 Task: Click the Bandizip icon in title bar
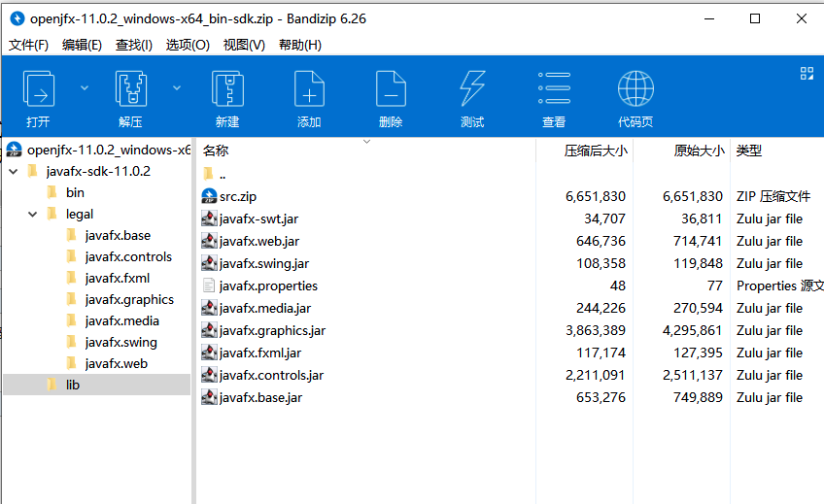click(x=17, y=18)
